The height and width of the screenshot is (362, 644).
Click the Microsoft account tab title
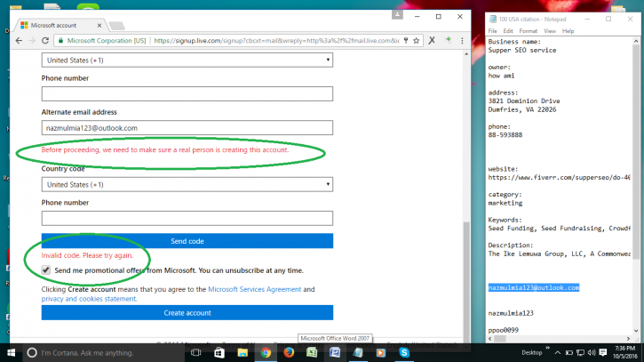(54, 26)
